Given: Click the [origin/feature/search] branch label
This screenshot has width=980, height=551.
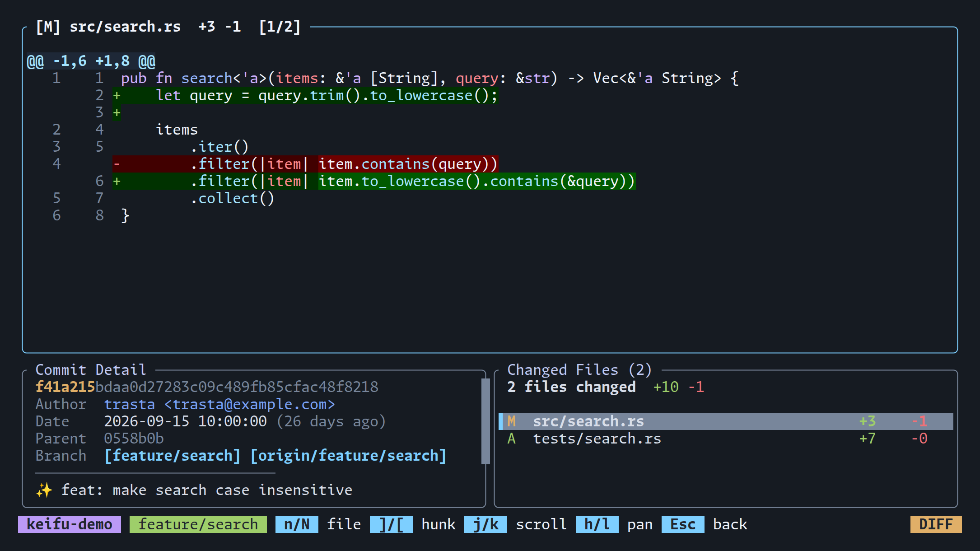Looking at the screenshot, I should [348, 456].
